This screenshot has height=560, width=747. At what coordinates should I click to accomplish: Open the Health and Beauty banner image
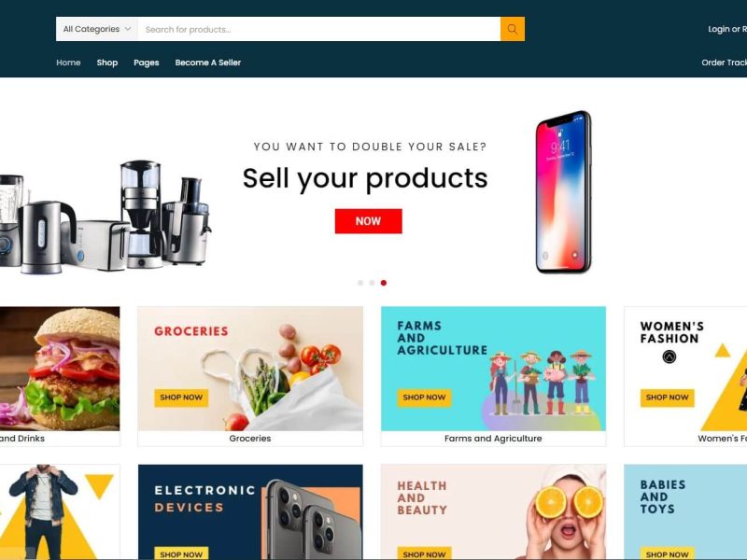(x=493, y=511)
